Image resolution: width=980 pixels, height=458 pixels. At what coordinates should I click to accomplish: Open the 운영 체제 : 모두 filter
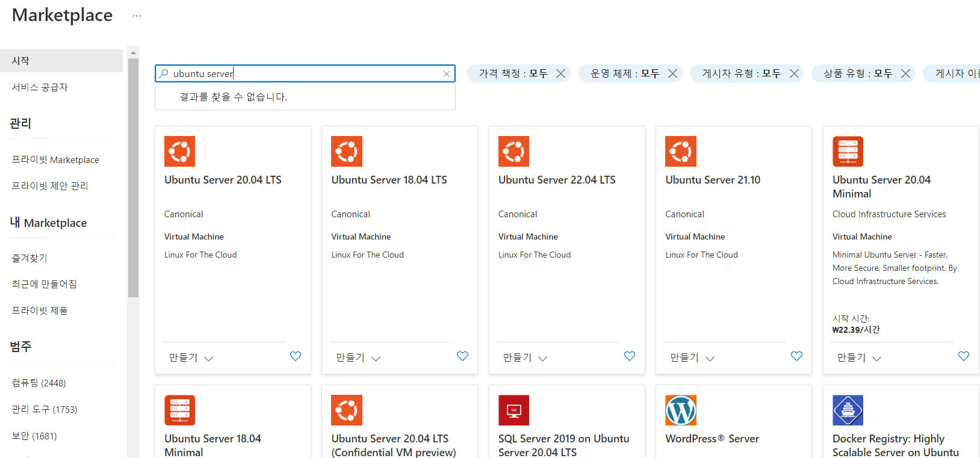click(x=625, y=73)
